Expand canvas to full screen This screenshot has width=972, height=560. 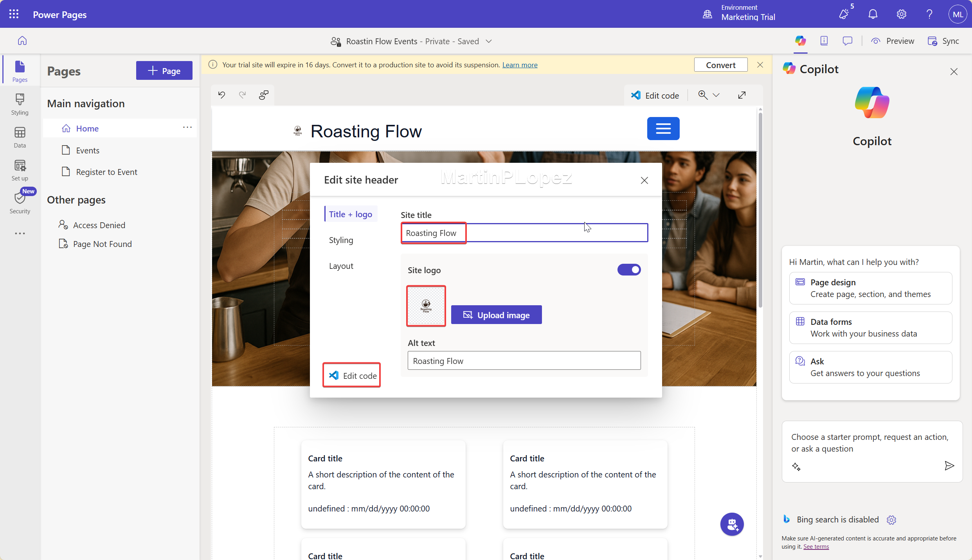pyautogui.click(x=742, y=95)
